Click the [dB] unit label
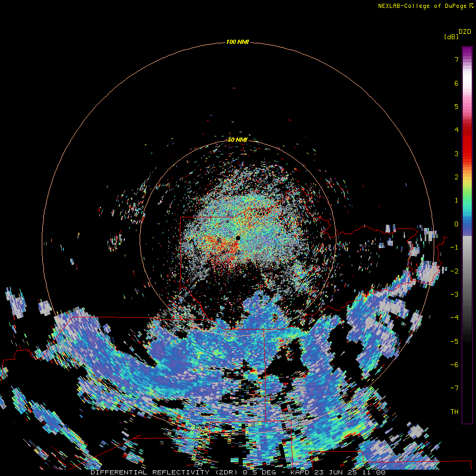The image size is (476, 476). (x=451, y=37)
